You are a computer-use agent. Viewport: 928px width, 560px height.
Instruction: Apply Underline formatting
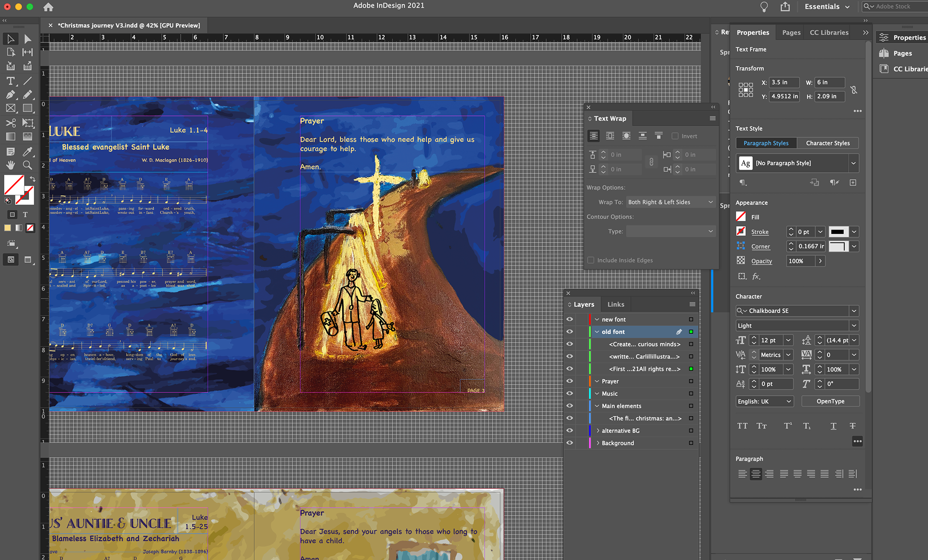point(833,426)
